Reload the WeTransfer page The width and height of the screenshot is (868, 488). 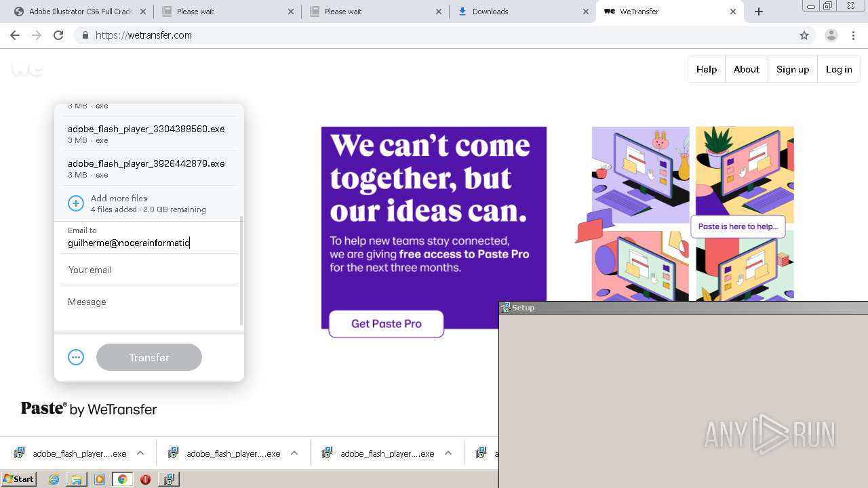point(58,35)
